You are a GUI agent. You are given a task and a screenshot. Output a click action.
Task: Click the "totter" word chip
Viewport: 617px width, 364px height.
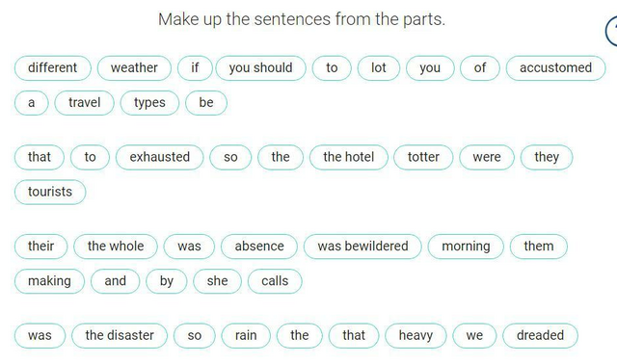(x=423, y=157)
